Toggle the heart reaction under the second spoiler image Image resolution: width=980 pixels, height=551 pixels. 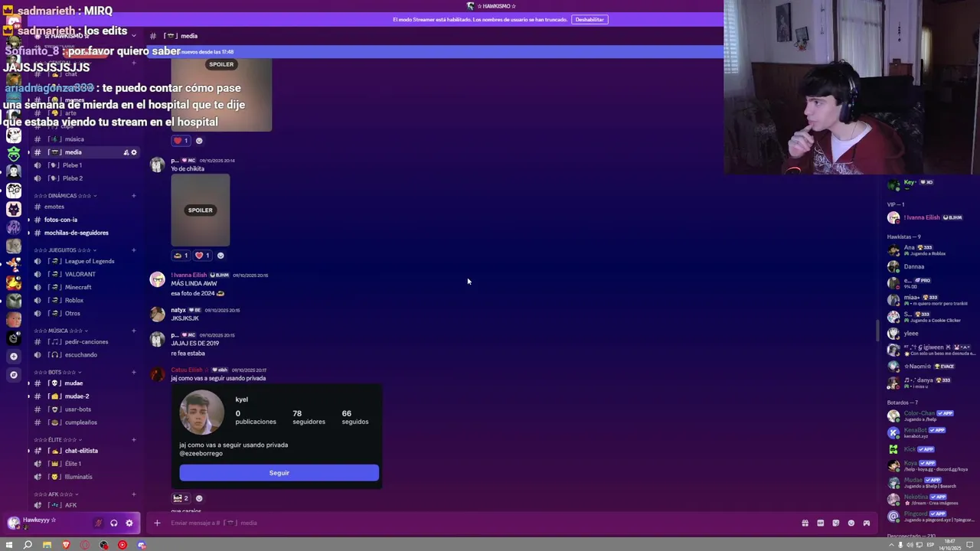[202, 256]
